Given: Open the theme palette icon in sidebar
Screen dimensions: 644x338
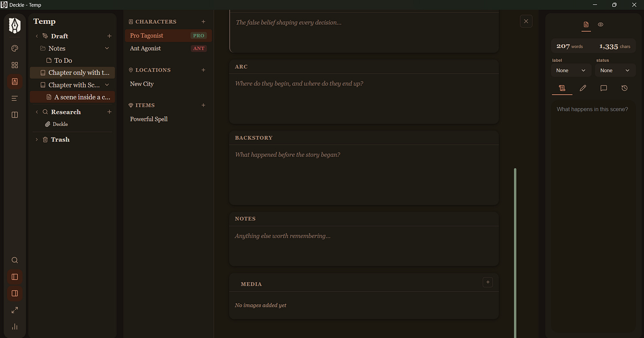Looking at the screenshot, I should (15, 49).
